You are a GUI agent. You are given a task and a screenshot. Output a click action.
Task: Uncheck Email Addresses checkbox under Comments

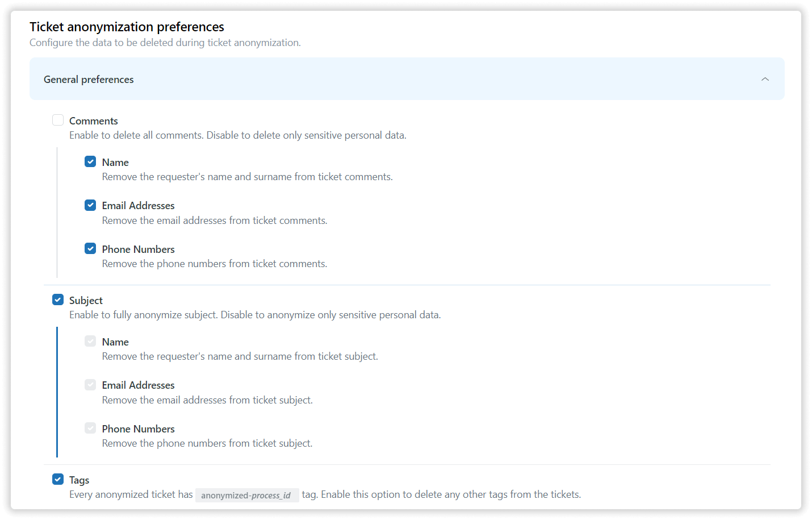(90, 205)
